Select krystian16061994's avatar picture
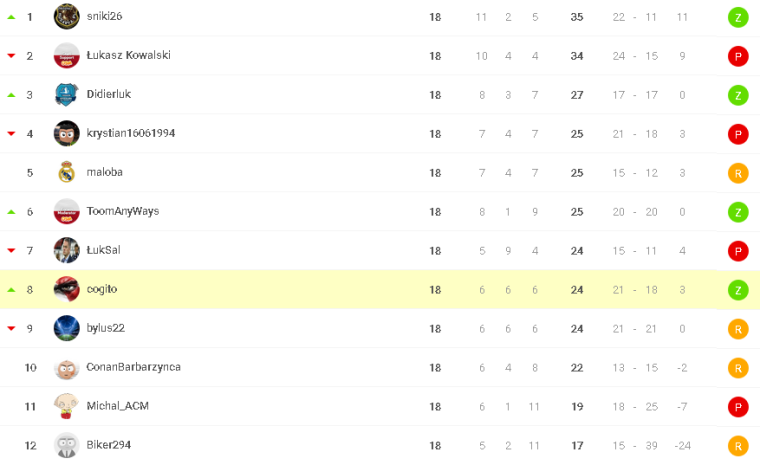The width and height of the screenshot is (760, 465). [x=67, y=134]
